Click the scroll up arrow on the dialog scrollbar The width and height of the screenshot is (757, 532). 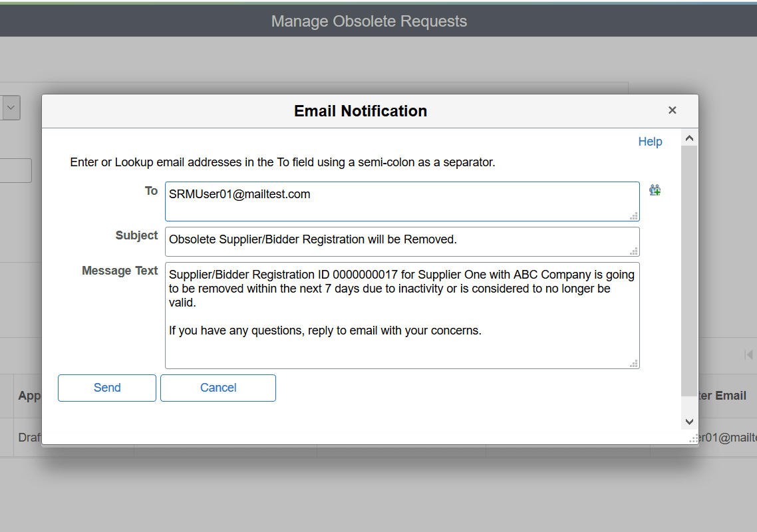click(x=689, y=138)
